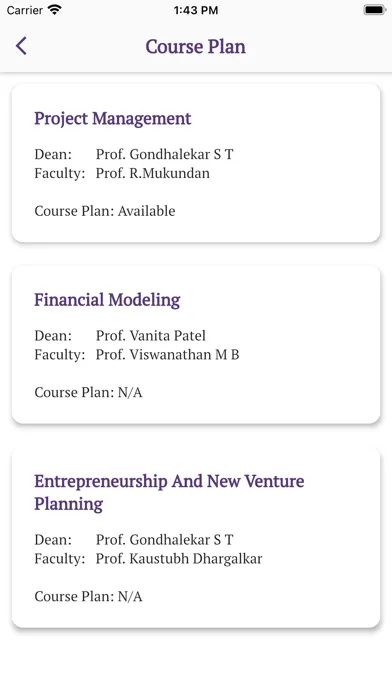Screen dimensions: 392x696
Task: Tap the battery indicator icon
Action: [x=374, y=10]
